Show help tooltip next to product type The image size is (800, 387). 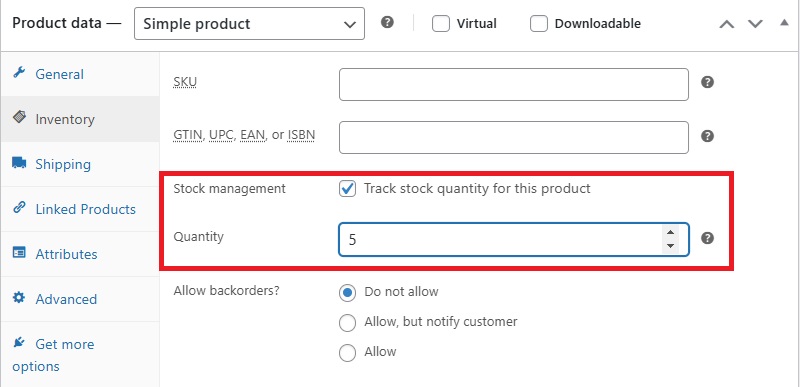coord(388,22)
